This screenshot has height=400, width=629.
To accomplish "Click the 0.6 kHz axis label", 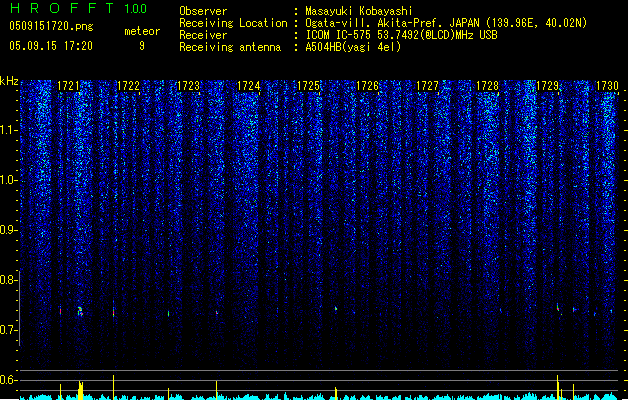I will coord(8,380).
